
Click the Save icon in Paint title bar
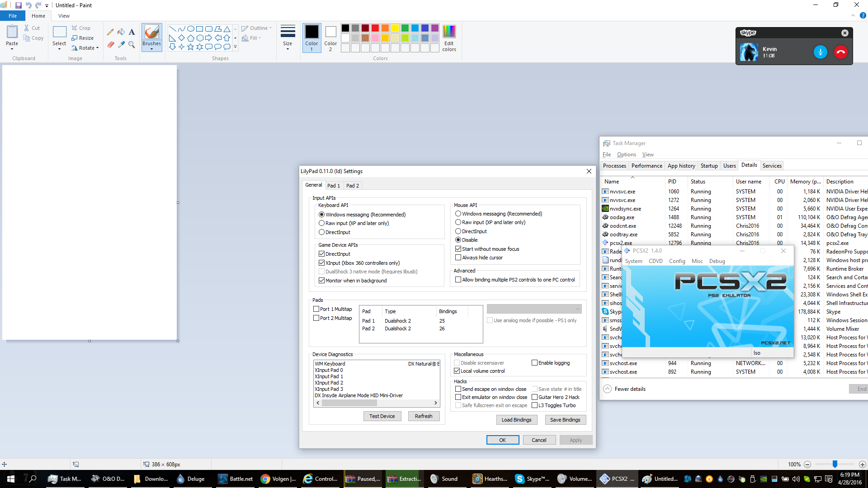[x=19, y=5]
